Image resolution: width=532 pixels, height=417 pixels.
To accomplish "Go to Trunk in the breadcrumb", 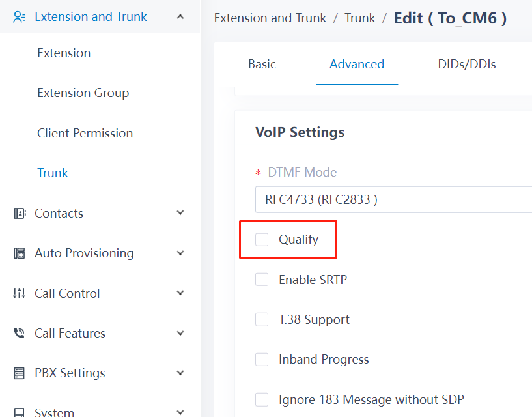I will pos(360,18).
